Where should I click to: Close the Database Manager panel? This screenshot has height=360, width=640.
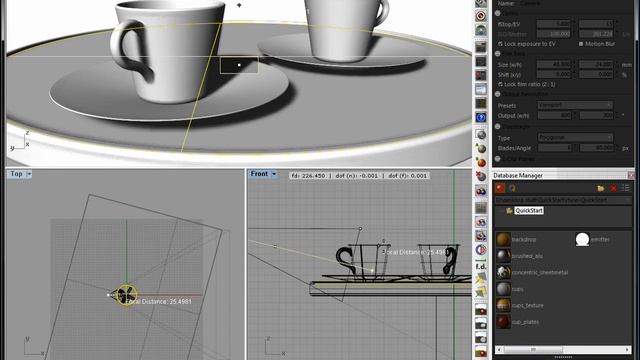pos(631,176)
